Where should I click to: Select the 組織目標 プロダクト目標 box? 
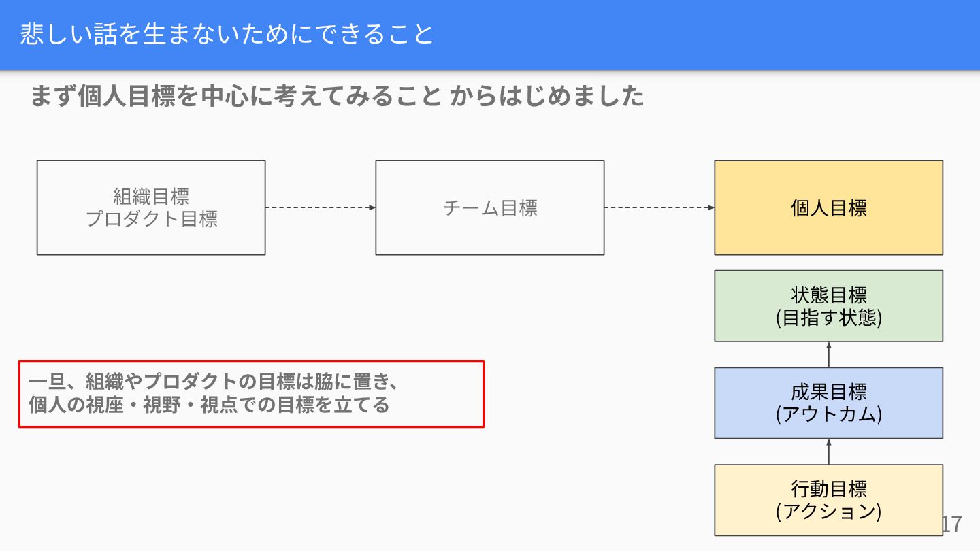[x=151, y=207]
